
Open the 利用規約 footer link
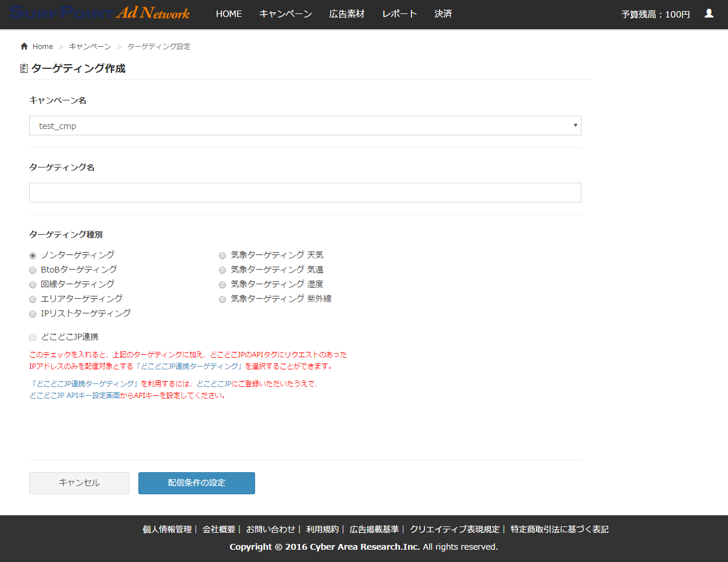point(322,529)
